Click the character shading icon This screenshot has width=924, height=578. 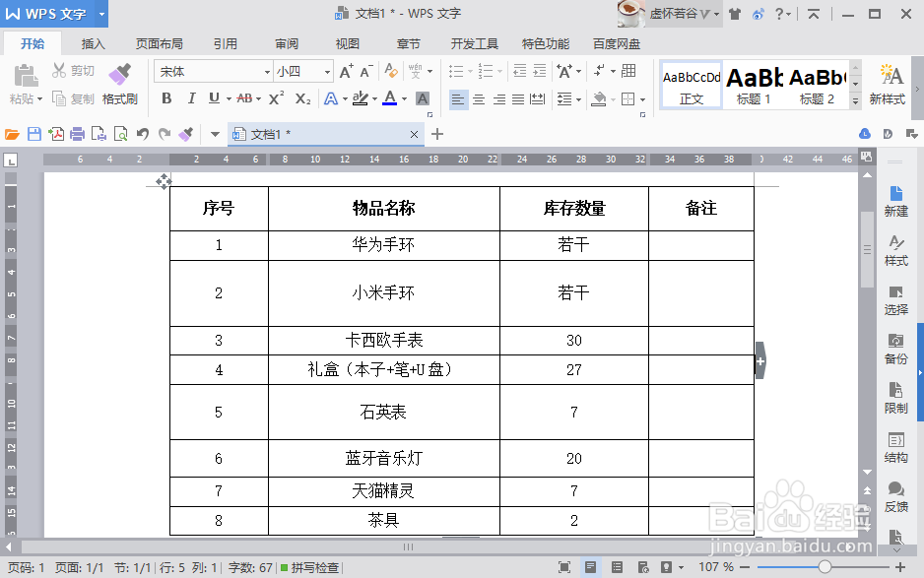pos(423,98)
